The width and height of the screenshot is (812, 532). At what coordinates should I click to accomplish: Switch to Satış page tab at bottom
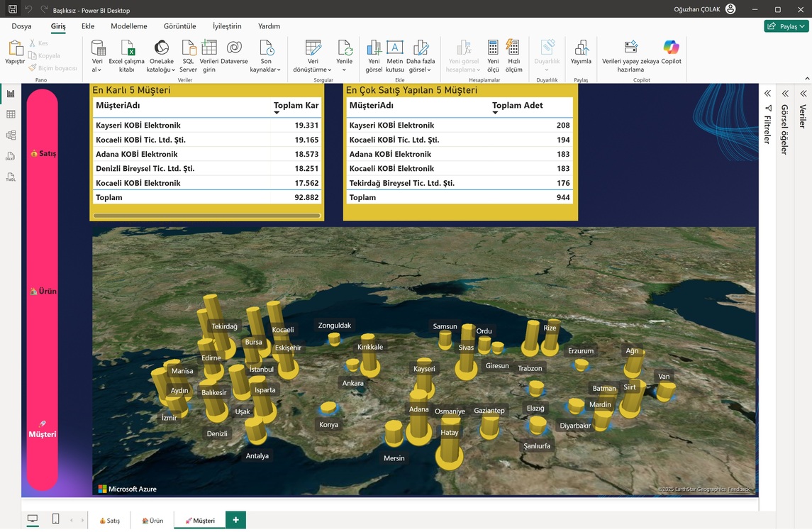click(x=109, y=521)
